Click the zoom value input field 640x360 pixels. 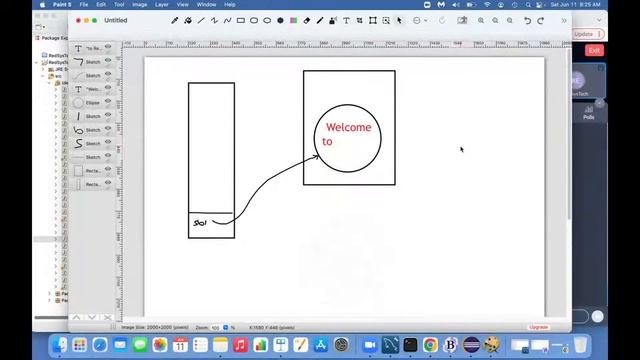click(x=216, y=327)
